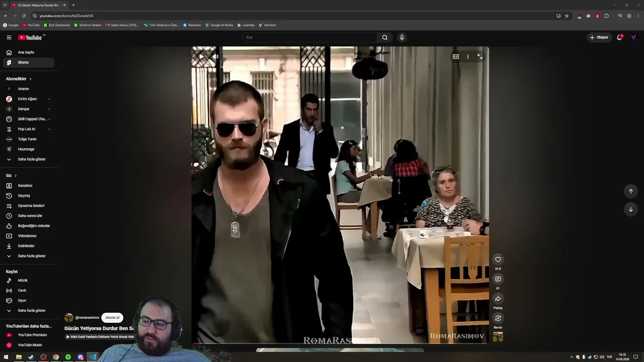This screenshot has height=362, width=644.
Task: Open Oyun gaming section
Action: click(x=28, y=301)
